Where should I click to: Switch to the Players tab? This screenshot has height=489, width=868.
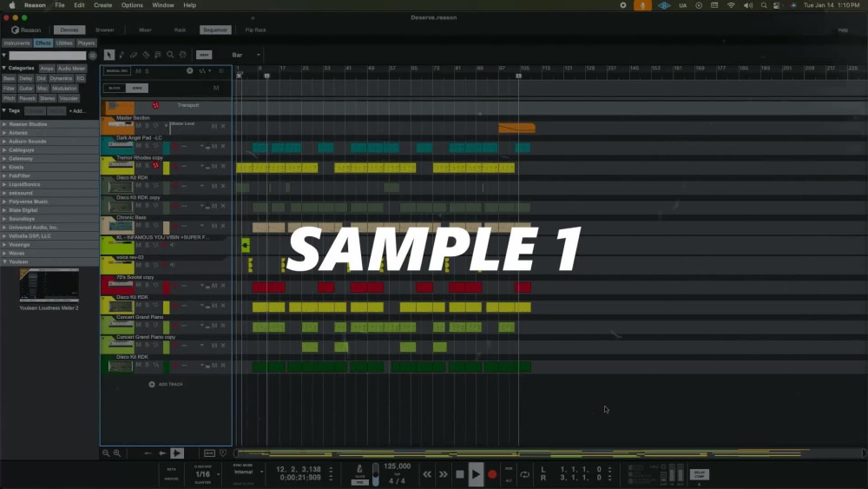click(86, 43)
